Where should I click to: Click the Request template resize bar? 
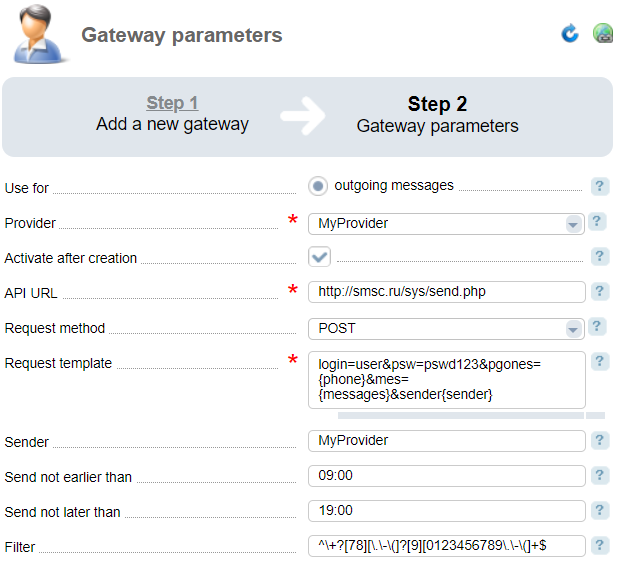click(x=461, y=415)
